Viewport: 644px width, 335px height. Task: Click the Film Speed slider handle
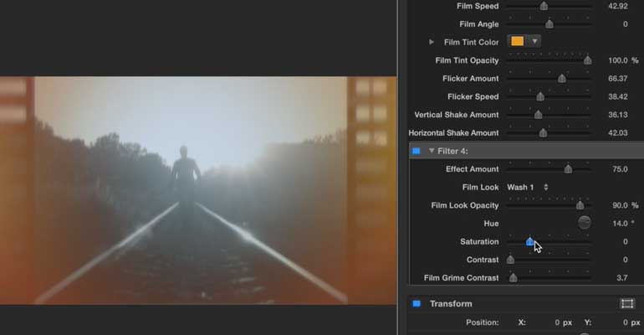pos(544,6)
